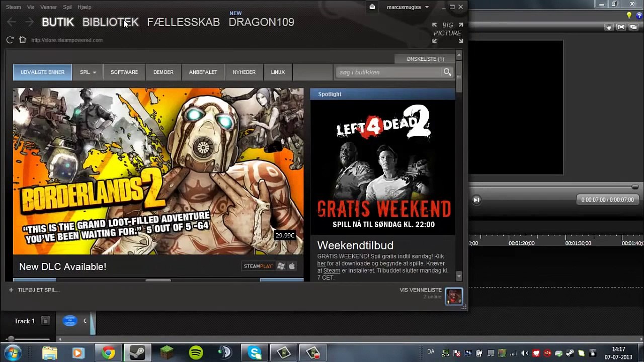Open Google Chrome from the taskbar
The height and width of the screenshot is (362, 644).
pyautogui.click(x=108, y=353)
